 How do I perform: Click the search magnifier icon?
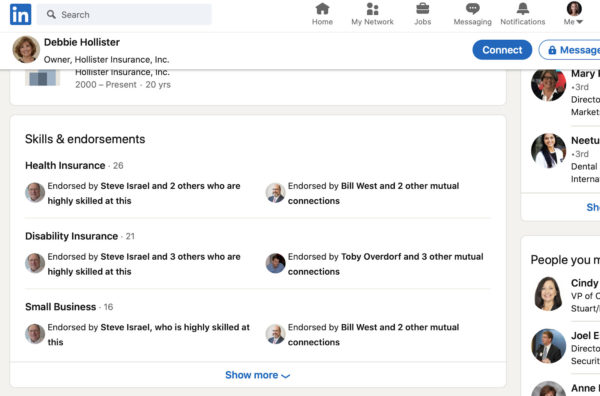[51, 15]
